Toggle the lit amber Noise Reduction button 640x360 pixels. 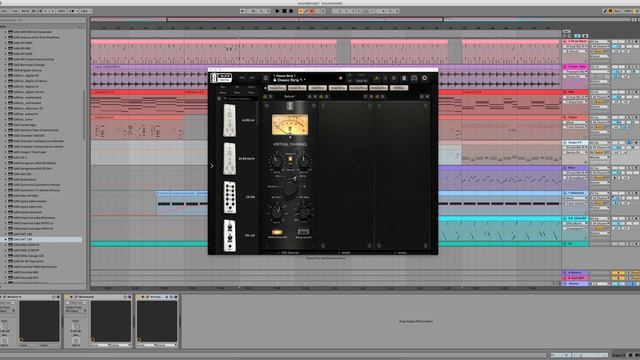tap(277, 232)
